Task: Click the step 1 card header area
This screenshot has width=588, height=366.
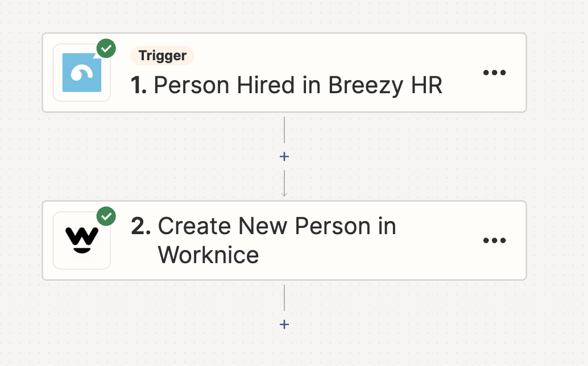Action: click(x=284, y=72)
